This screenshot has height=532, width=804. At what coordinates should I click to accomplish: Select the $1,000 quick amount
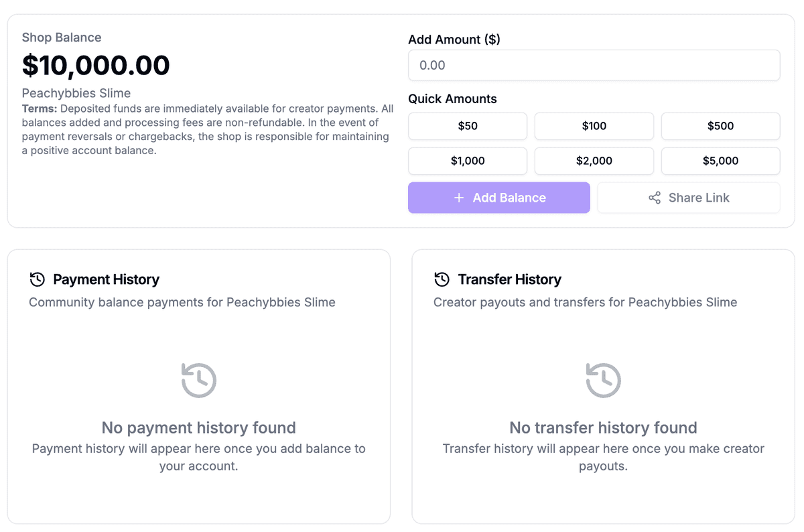tap(467, 161)
